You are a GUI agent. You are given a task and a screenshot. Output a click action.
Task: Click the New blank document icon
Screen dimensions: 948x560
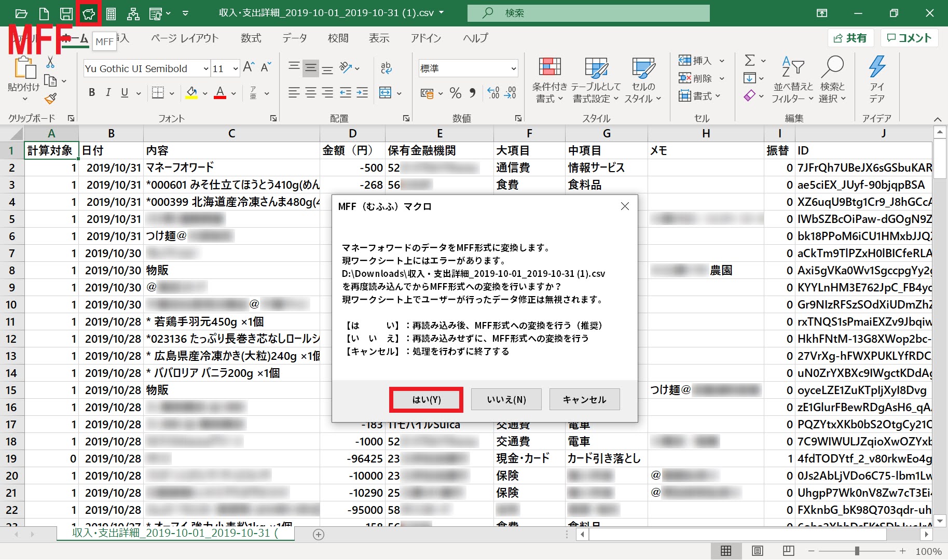coord(44,13)
